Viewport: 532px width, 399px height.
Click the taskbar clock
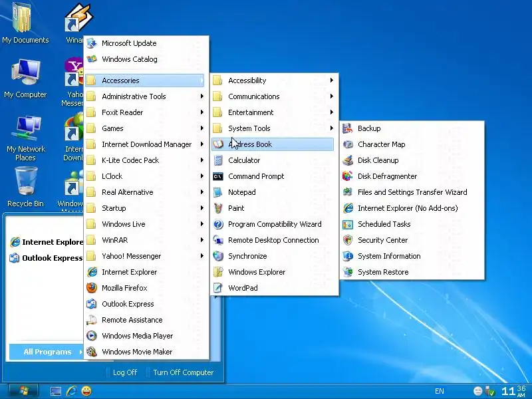[x=513, y=391]
